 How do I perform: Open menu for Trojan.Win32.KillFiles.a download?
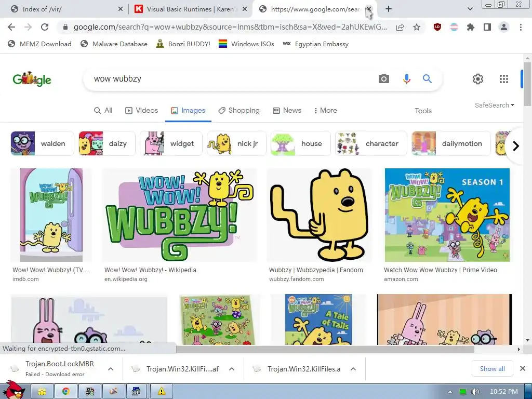tap(353, 369)
